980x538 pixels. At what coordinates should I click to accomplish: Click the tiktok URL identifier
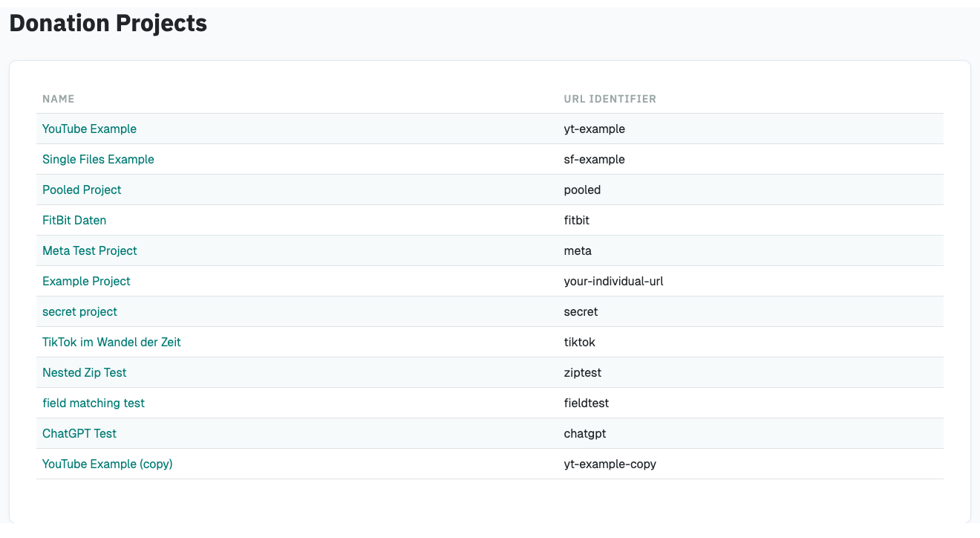[580, 342]
